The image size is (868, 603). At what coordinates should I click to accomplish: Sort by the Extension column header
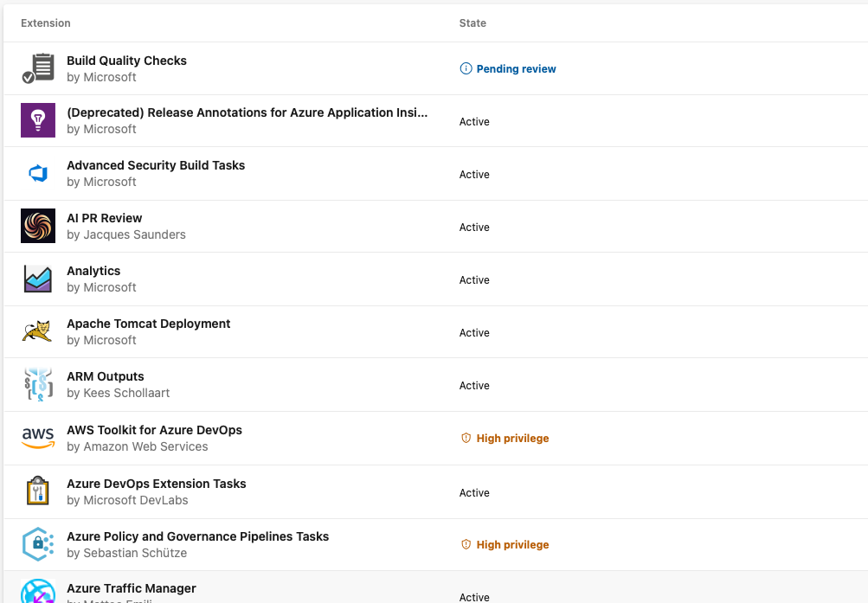(45, 23)
